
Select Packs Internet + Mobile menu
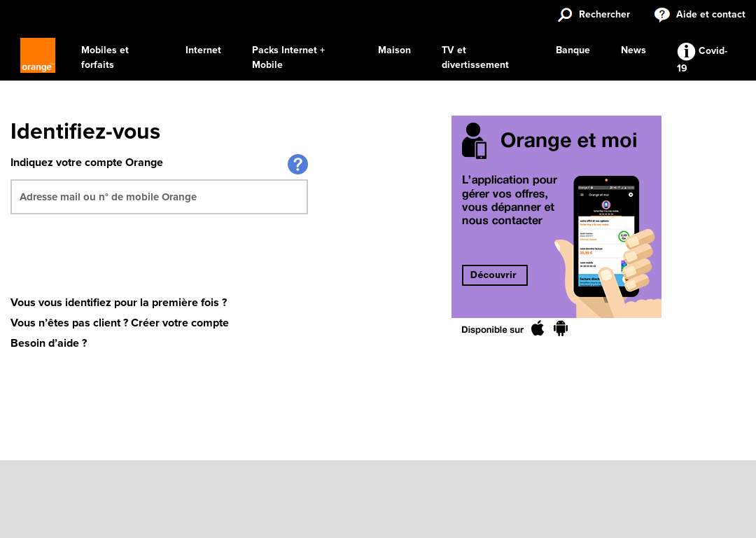288,57
